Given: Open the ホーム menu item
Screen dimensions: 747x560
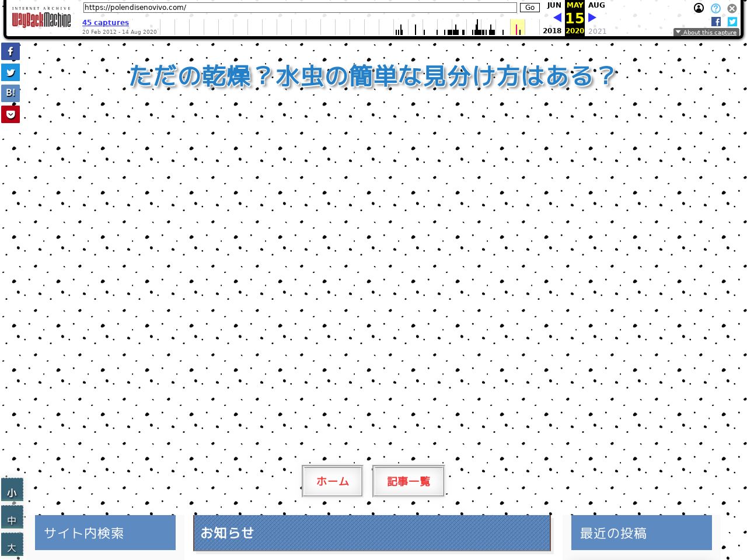Looking at the screenshot, I should 332,481.
